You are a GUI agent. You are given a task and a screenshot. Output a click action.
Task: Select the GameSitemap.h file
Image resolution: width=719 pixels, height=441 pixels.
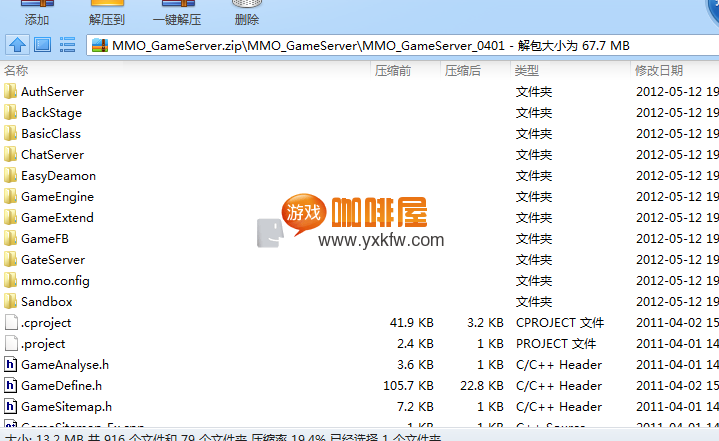click(66, 407)
